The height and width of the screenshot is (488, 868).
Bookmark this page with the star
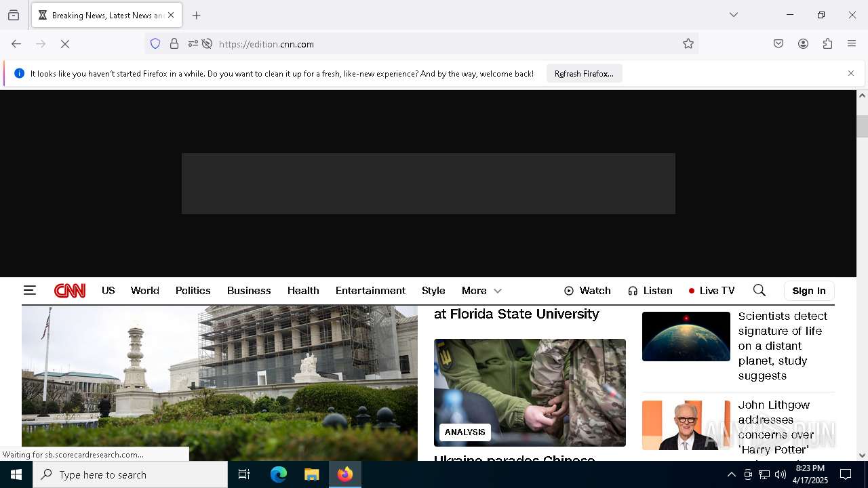[688, 44]
